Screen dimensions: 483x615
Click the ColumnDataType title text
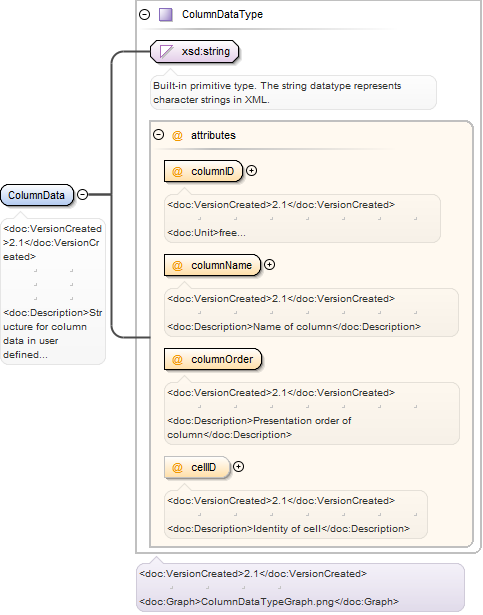click(x=222, y=15)
